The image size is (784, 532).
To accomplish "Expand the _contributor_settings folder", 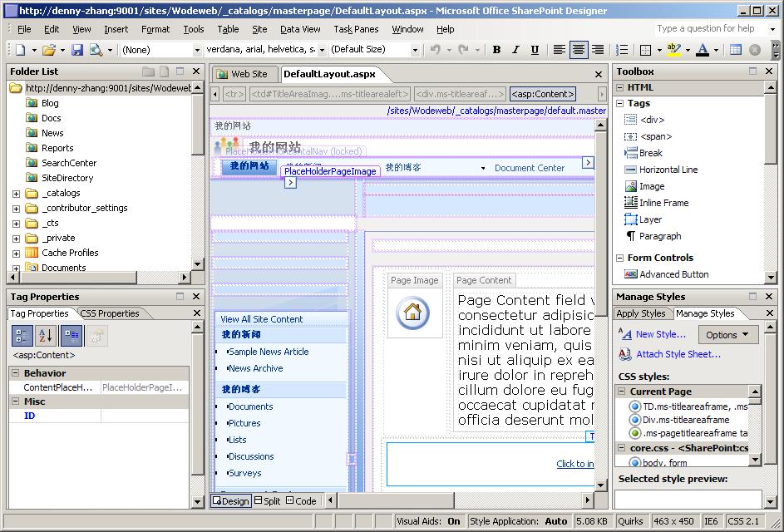I will [x=16, y=209].
